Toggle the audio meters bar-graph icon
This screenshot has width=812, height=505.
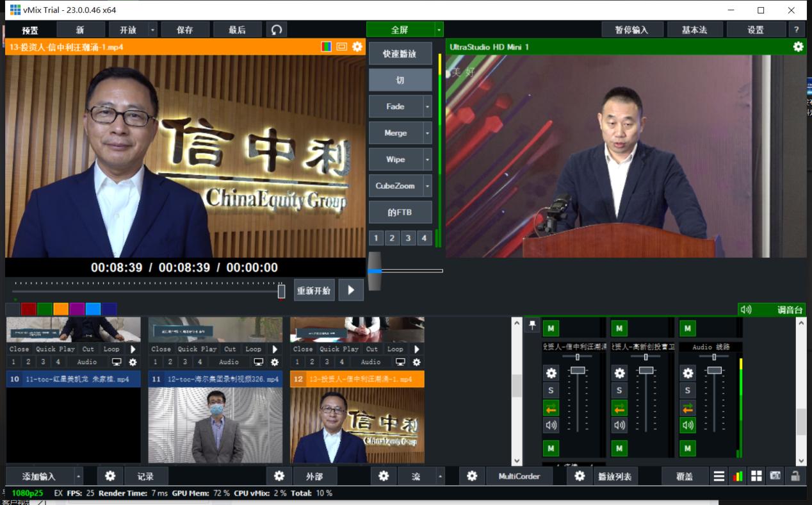coord(738,476)
